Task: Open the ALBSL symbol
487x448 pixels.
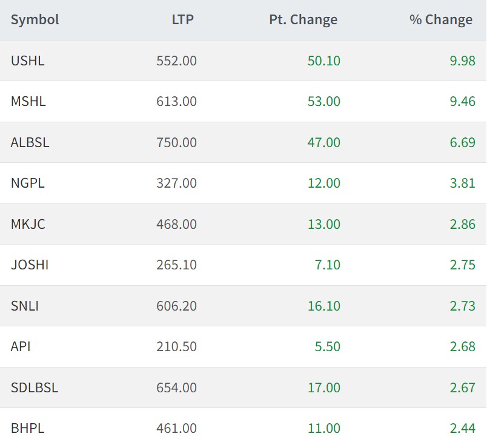Action: [x=30, y=142]
